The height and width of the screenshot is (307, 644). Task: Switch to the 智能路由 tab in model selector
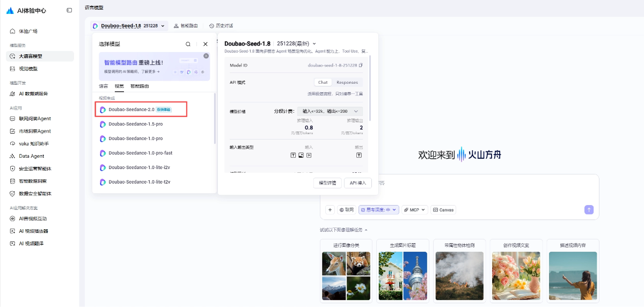(140, 86)
